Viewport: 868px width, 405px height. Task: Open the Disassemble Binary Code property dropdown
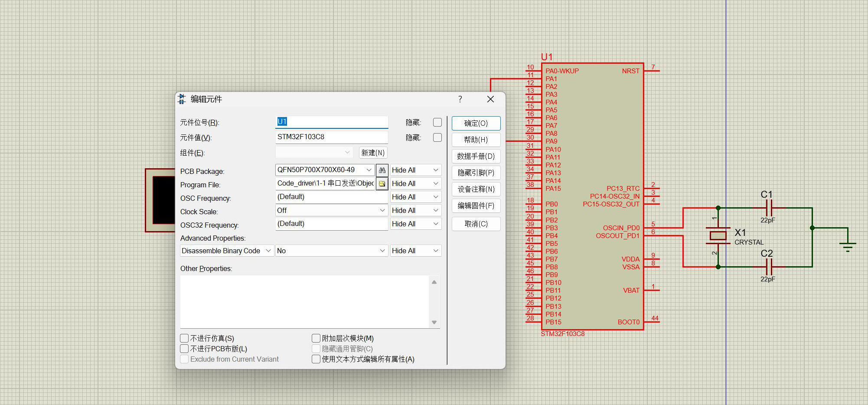click(227, 251)
